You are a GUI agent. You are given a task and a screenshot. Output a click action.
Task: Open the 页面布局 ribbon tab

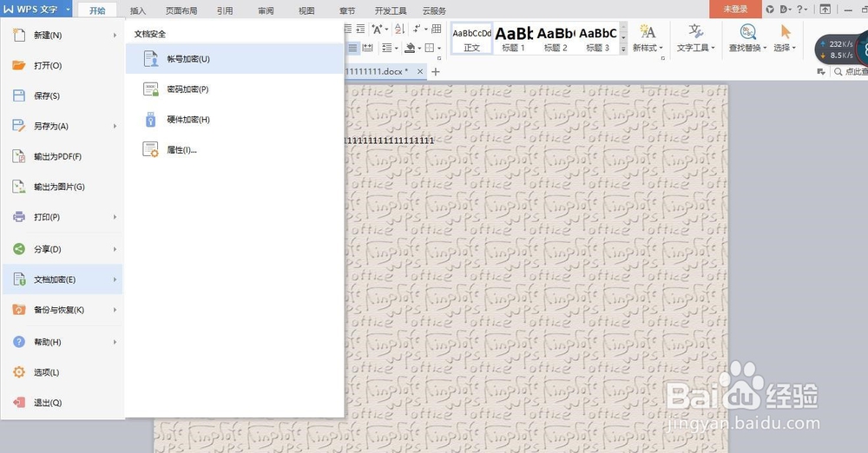[181, 10]
